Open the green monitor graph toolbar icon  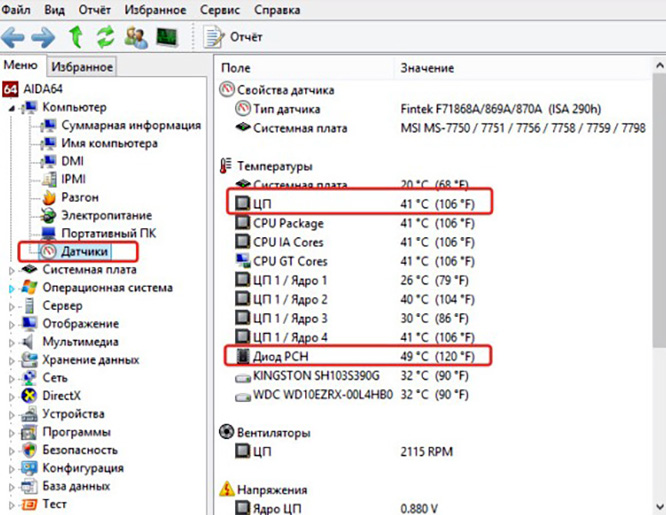click(x=166, y=37)
